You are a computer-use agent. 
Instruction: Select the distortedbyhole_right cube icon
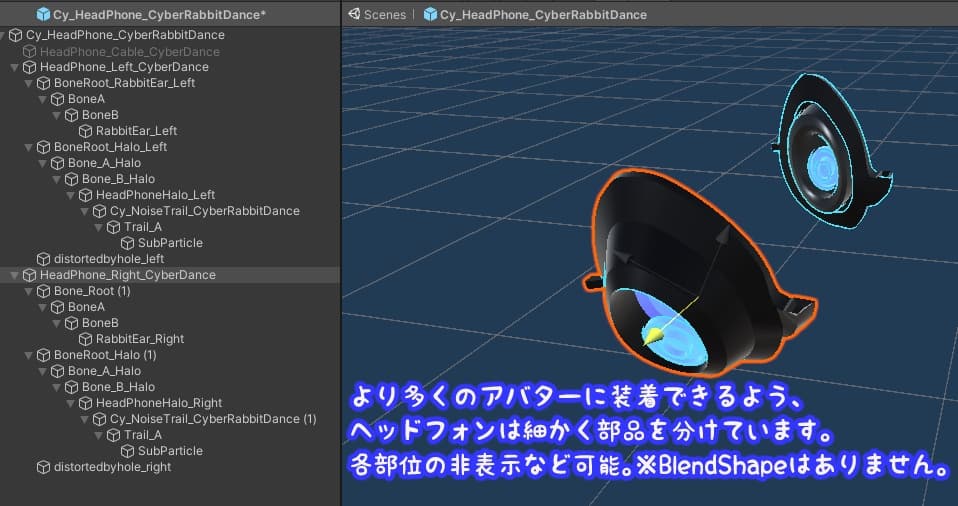coord(43,467)
